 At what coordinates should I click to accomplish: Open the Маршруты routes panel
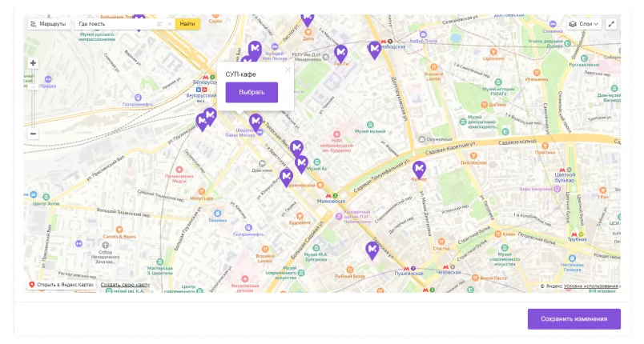[x=48, y=24]
